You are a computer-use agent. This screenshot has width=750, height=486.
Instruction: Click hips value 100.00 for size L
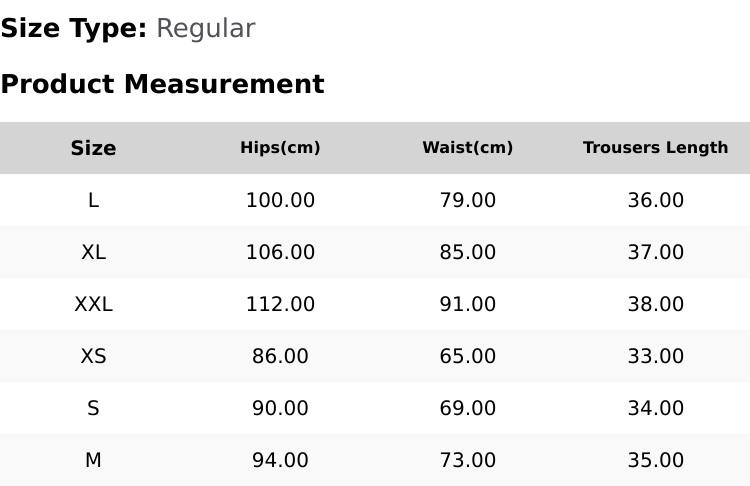[280, 200]
